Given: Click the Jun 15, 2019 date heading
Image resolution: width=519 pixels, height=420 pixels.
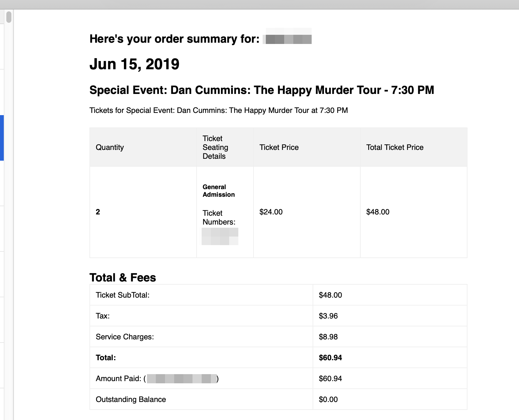Looking at the screenshot, I should click(x=134, y=64).
